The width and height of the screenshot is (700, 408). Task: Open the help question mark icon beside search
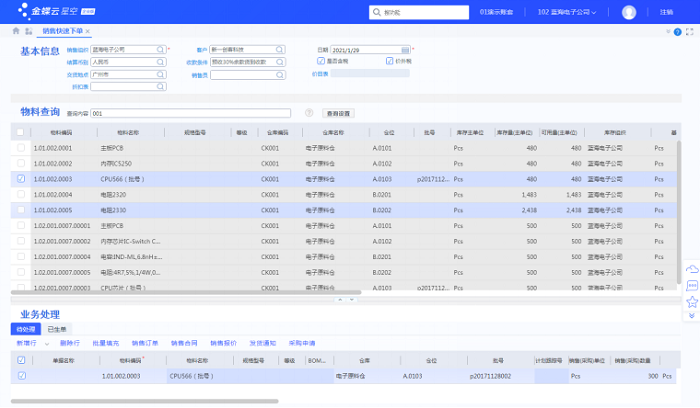pos(309,113)
